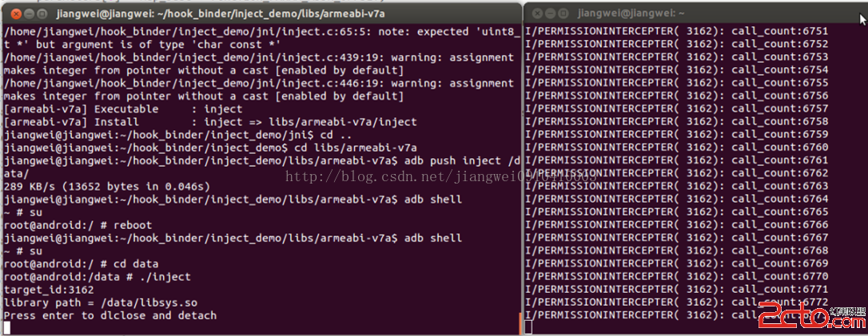This screenshot has height=336, width=868.
Task: Click the "root@android:/ # reboot" line
Action: click(78, 225)
